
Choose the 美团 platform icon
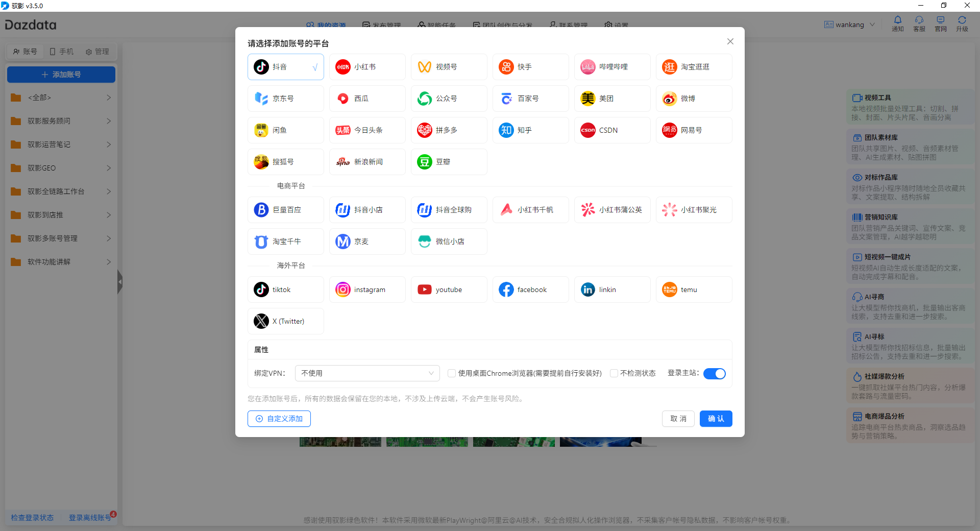[588, 99]
